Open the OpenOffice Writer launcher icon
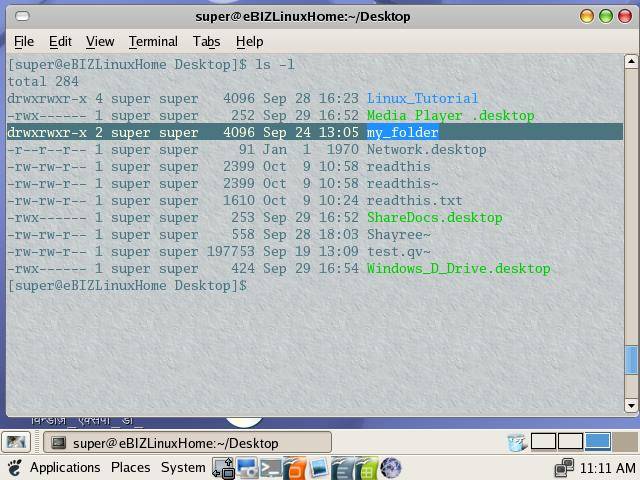 (343, 468)
